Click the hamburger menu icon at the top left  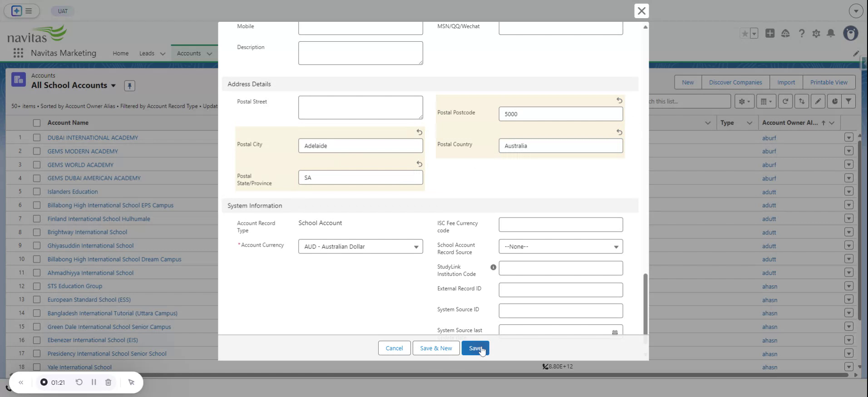pos(29,11)
